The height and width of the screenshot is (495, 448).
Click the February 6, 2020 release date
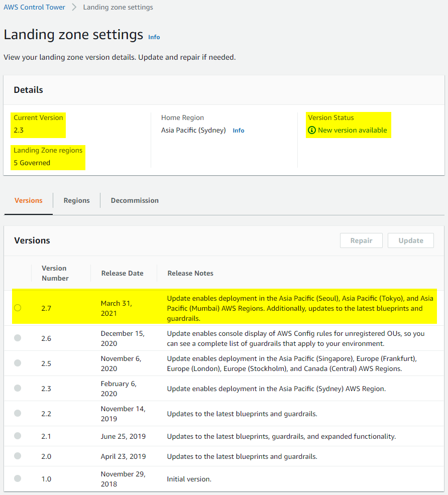(x=119, y=389)
